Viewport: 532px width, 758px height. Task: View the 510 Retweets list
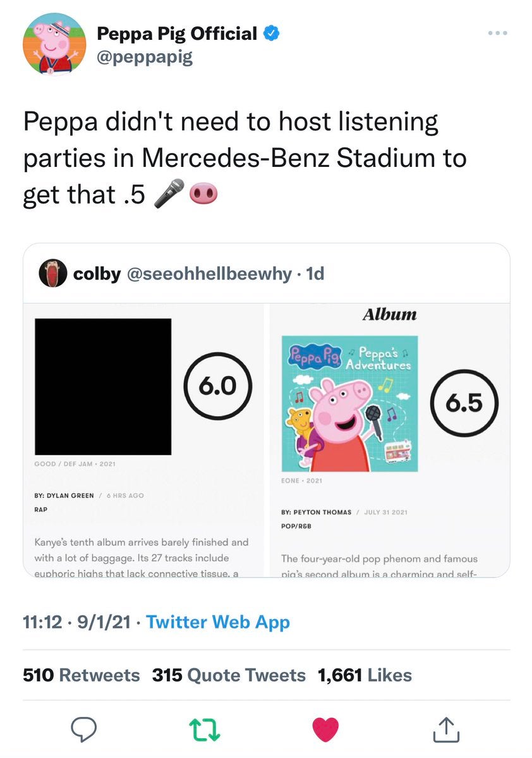(82, 675)
